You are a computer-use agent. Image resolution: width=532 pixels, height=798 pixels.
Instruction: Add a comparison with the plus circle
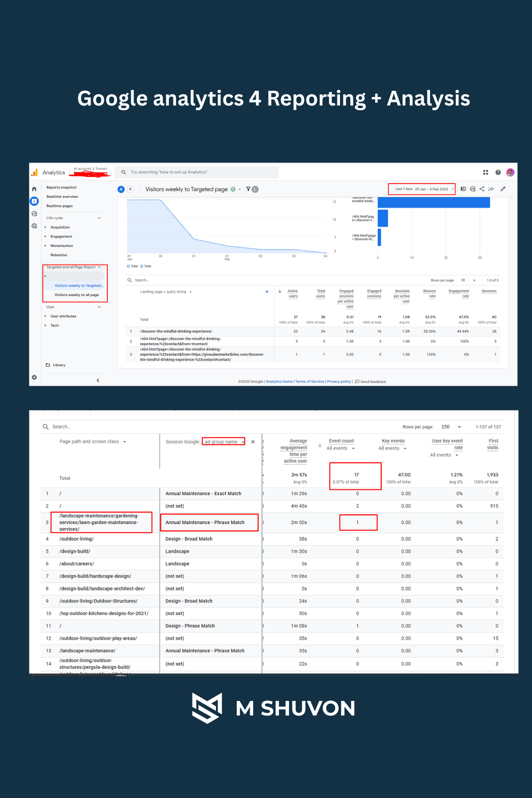(x=130, y=189)
